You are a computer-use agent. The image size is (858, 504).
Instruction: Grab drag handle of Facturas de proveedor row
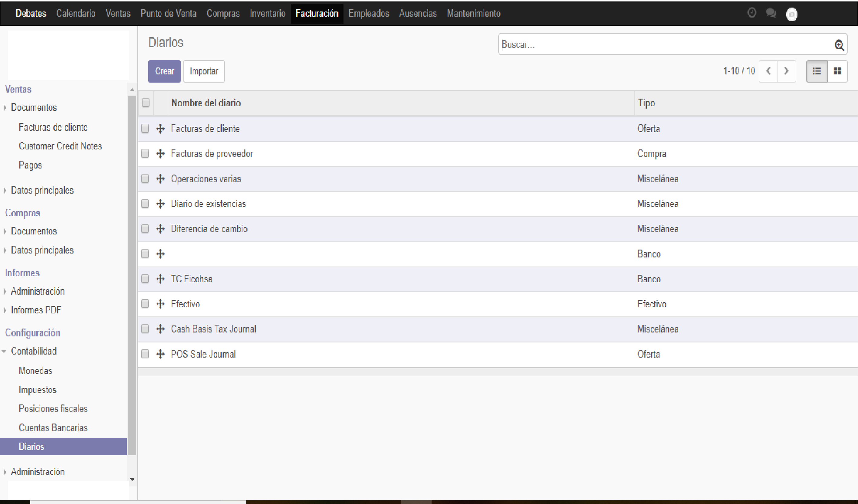click(160, 154)
